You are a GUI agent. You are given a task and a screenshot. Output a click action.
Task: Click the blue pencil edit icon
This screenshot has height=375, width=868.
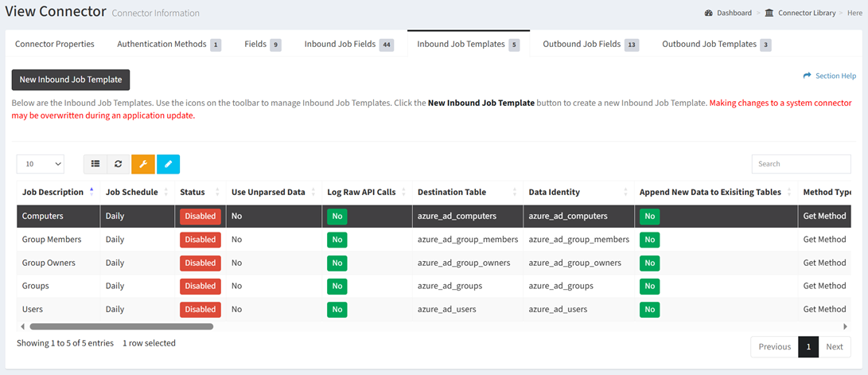coord(168,164)
